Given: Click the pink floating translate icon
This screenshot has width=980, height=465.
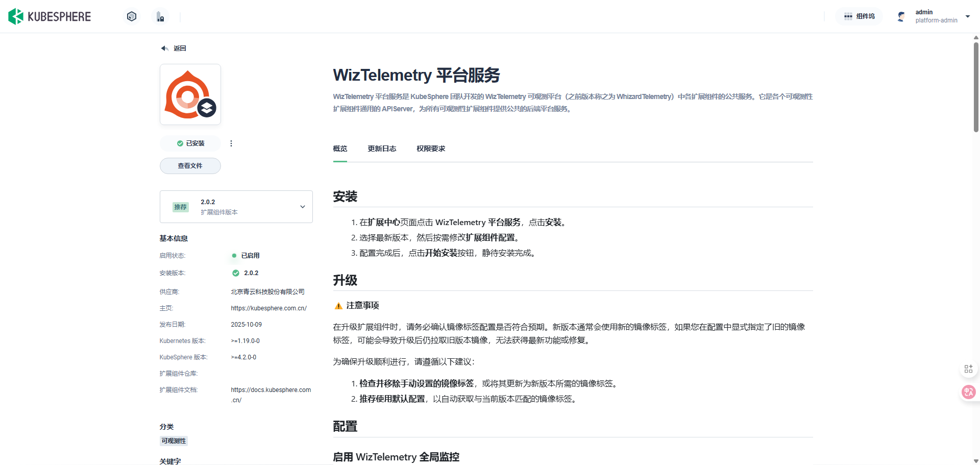Looking at the screenshot, I should click(968, 392).
